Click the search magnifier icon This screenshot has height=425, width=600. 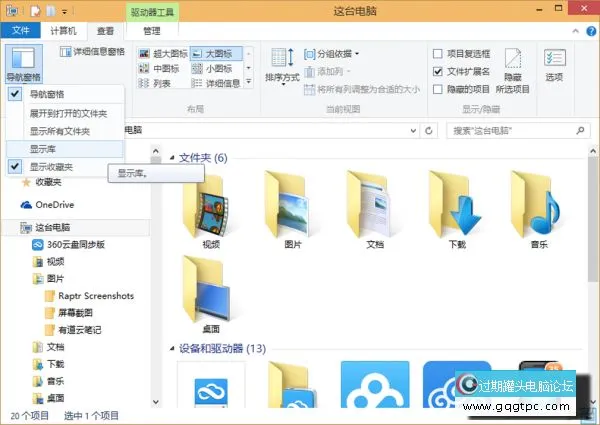pos(580,130)
